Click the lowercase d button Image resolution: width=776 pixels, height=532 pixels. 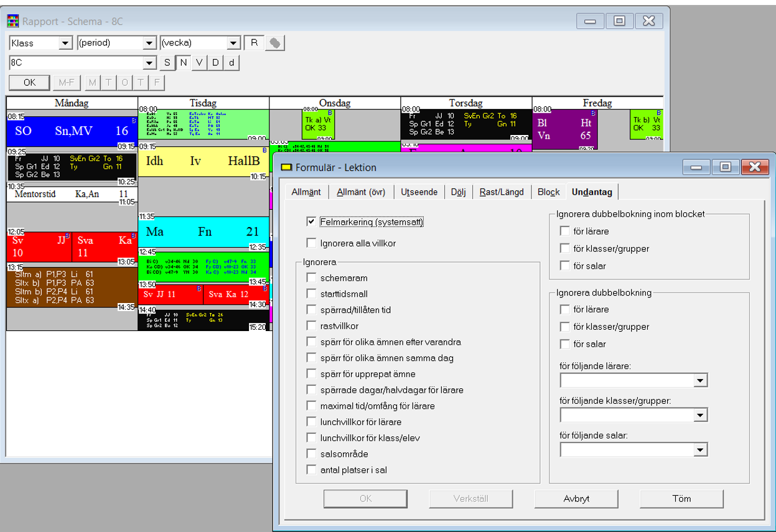(231, 63)
